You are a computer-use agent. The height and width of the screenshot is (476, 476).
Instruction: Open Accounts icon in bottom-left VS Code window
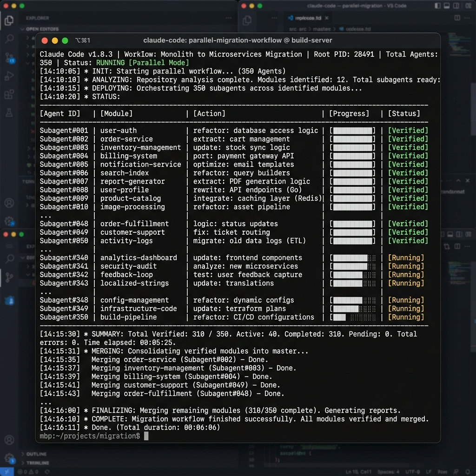[9, 440]
